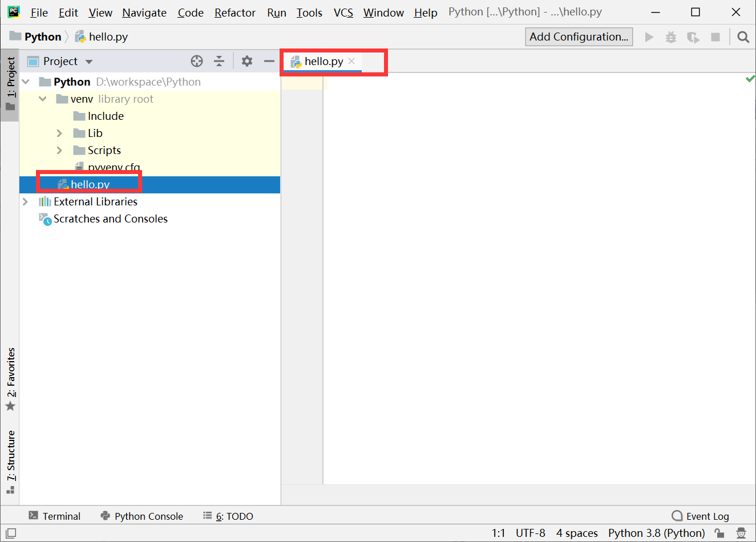The width and height of the screenshot is (756, 542).
Task: Click the Run with Coverage icon
Action: [x=693, y=36]
